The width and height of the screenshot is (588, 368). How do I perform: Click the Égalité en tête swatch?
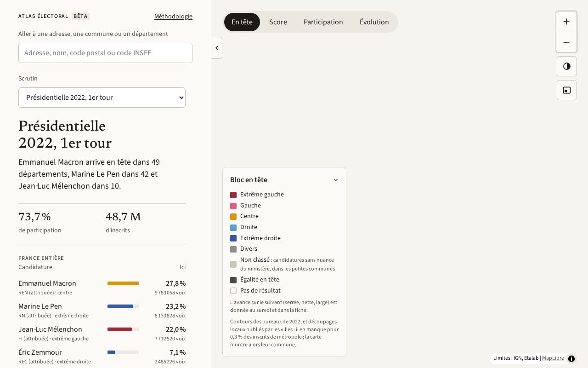(233, 280)
